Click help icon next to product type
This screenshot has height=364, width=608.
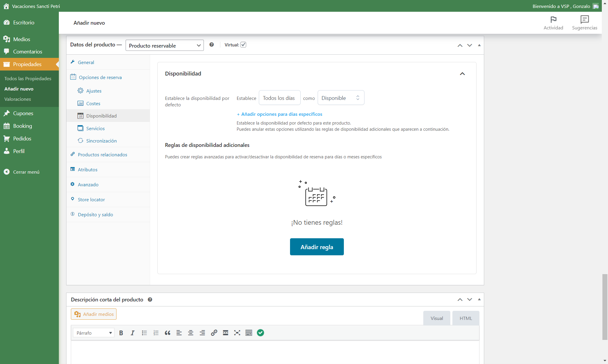coord(211,45)
